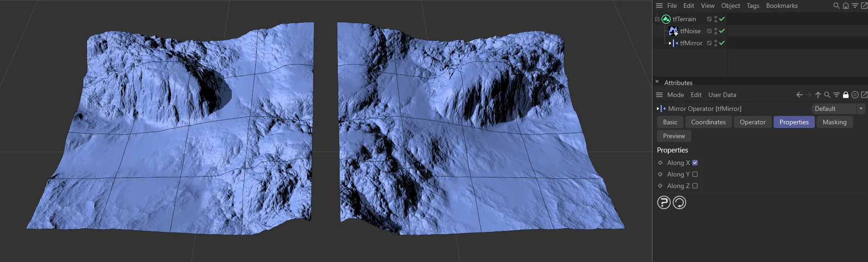The height and width of the screenshot is (262, 868).
Task: Toggle the Attributes lock icon
Action: click(x=846, y=95)
